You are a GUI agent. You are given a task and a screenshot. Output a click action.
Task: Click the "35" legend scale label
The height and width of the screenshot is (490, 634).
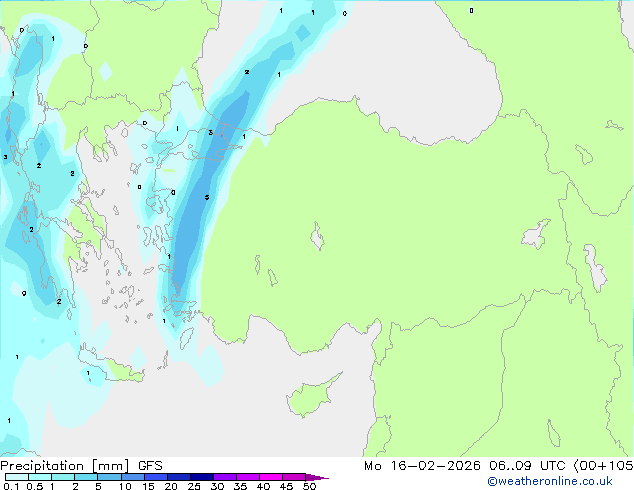pyautogui.click(x=240, y=486)
